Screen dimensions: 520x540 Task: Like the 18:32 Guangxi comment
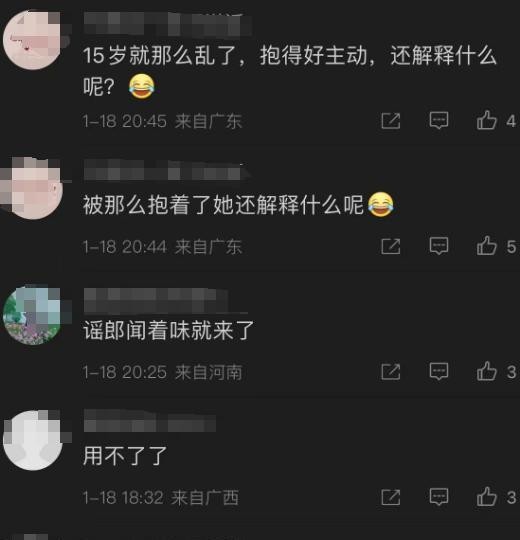(487, 497)
